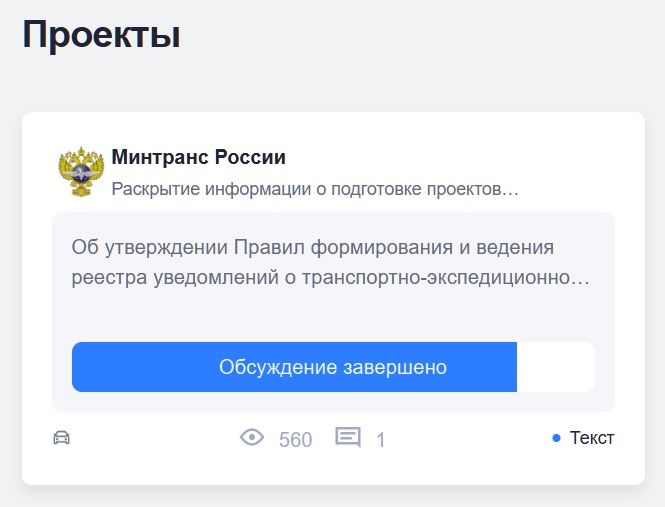The height and width of the screenshot is (507, 665).
Task: Open the Минтранс России organization name
Action: [198, 157]
